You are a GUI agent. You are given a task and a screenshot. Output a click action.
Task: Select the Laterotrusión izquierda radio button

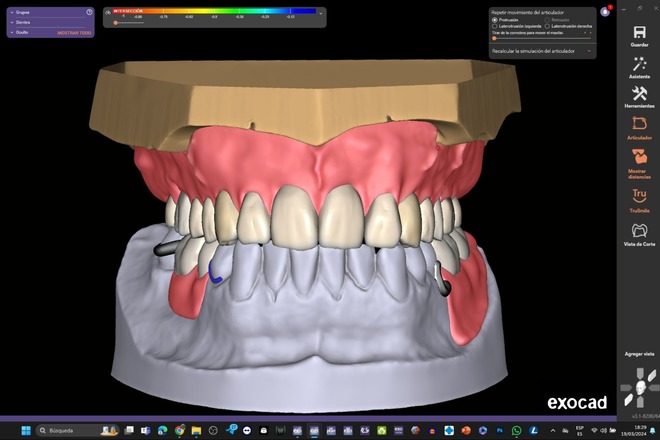tap(494, 26)
